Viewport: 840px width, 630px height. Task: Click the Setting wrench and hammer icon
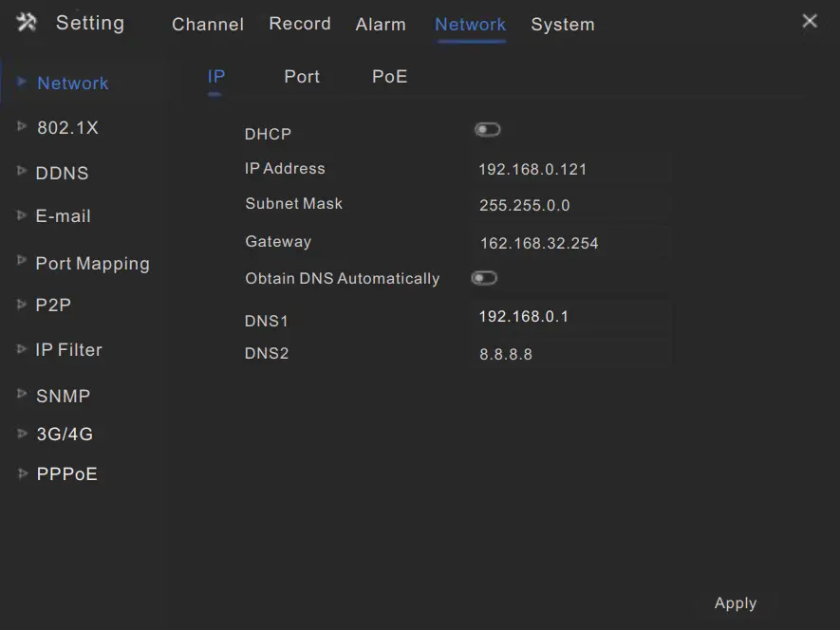[x=27, y=23]
